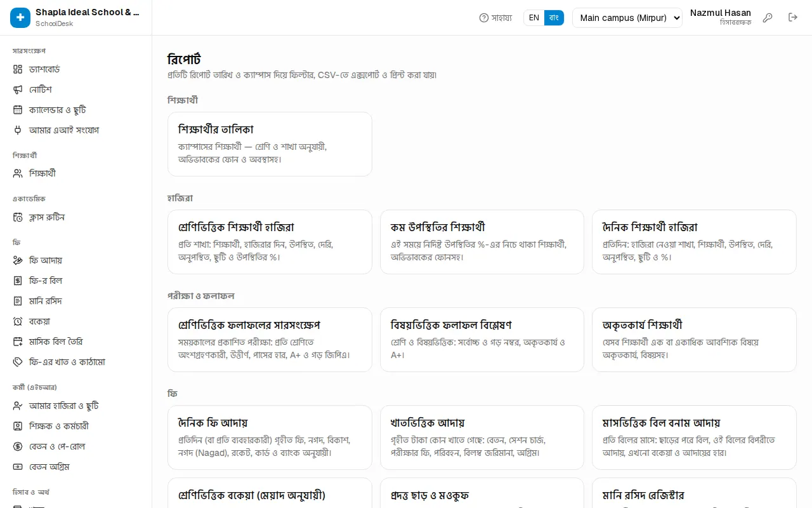Open শ্রেণিভিত্তিক শিক্ষার্থী হাজিরা report
This screenshot has height=508, width=812.
(270, 242)
